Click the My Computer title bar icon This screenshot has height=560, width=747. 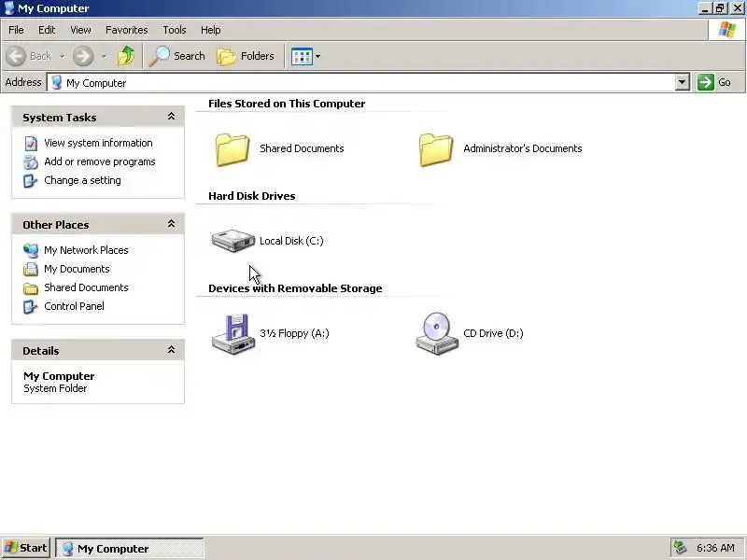click(8, 8)
